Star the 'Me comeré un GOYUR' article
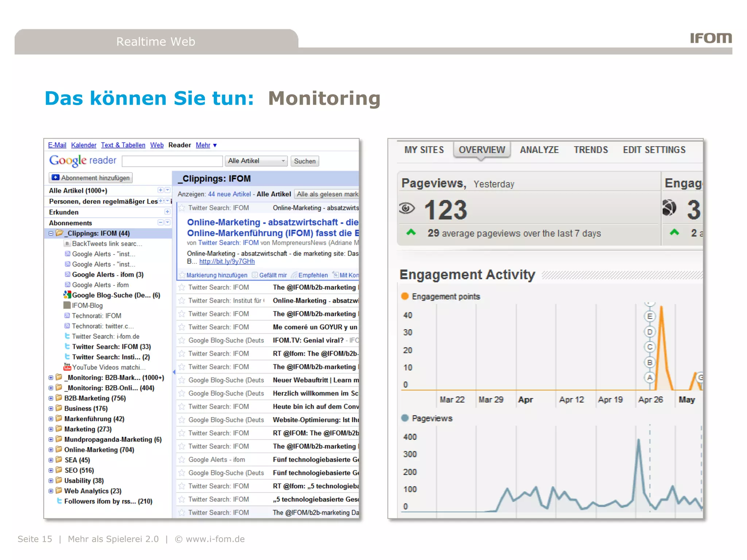The width and height of the screenshot is (747, 560). 182,327
